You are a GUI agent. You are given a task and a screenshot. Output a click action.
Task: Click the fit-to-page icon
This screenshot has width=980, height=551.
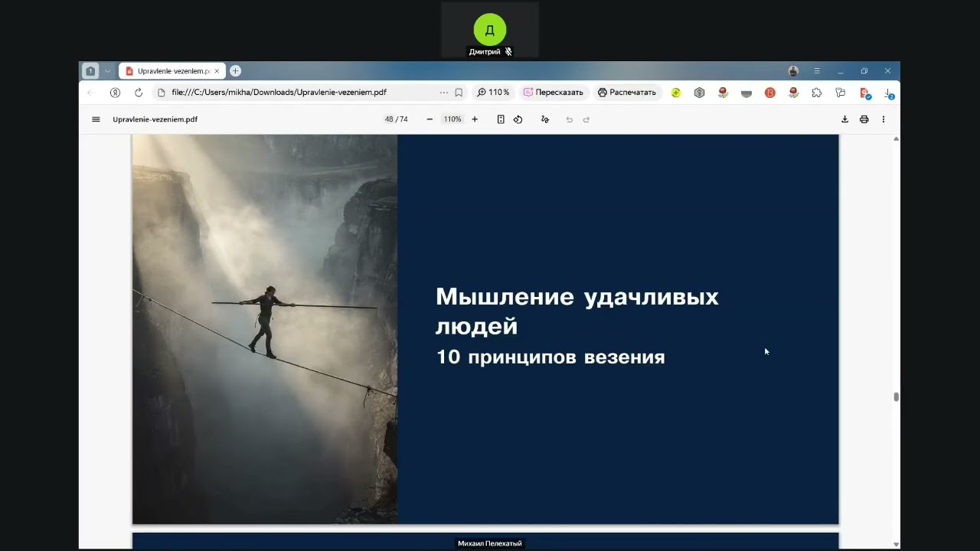point(501,119)
